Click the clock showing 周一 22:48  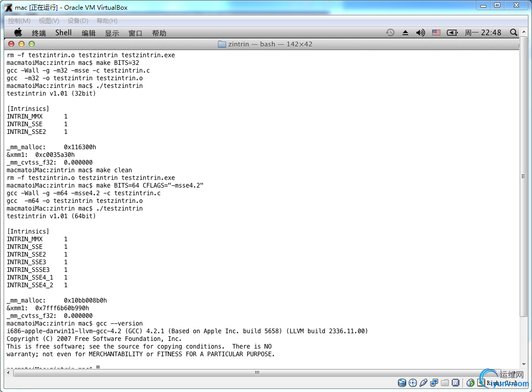tap(483, 33)
